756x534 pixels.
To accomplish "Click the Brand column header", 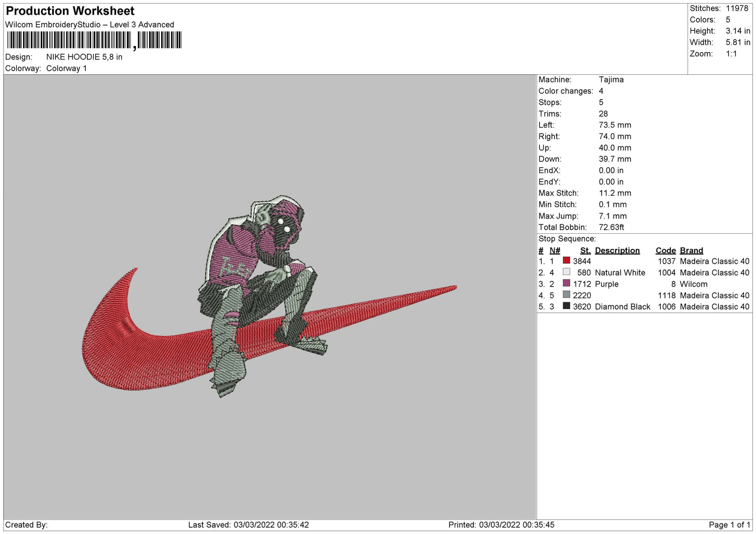I will 691,251.
